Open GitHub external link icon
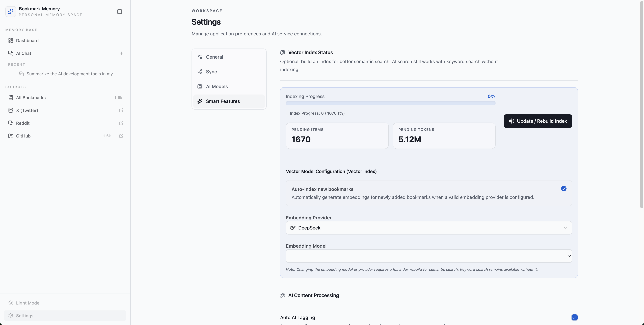644x325 pixels. [121, 136]
